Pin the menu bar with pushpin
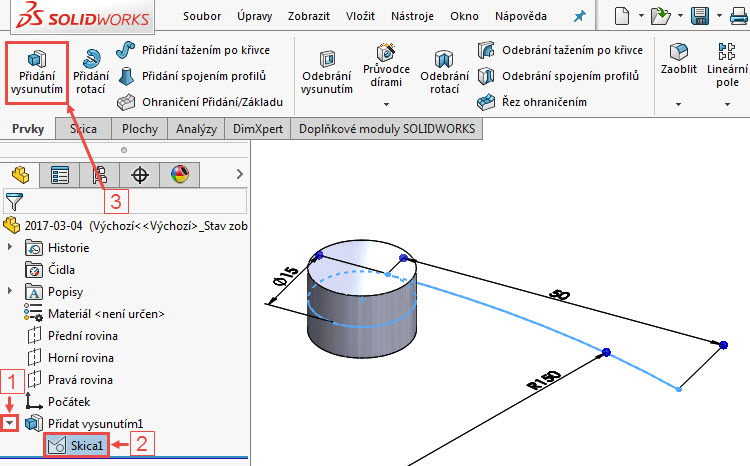 [x=580, y=16]
